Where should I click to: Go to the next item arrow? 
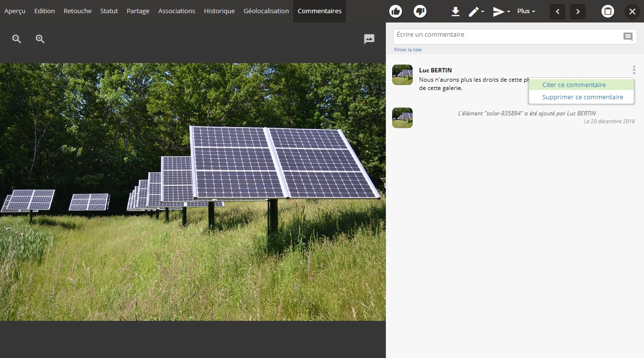(578, 11)
